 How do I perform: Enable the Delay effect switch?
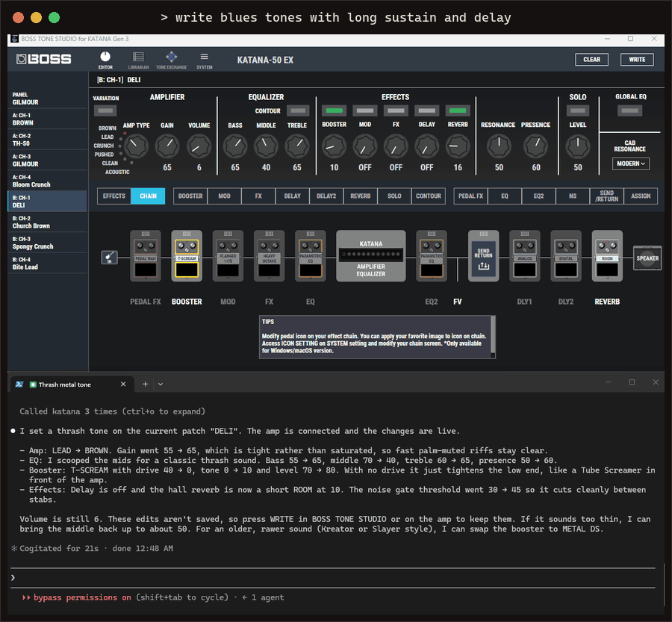pos(427,111)
